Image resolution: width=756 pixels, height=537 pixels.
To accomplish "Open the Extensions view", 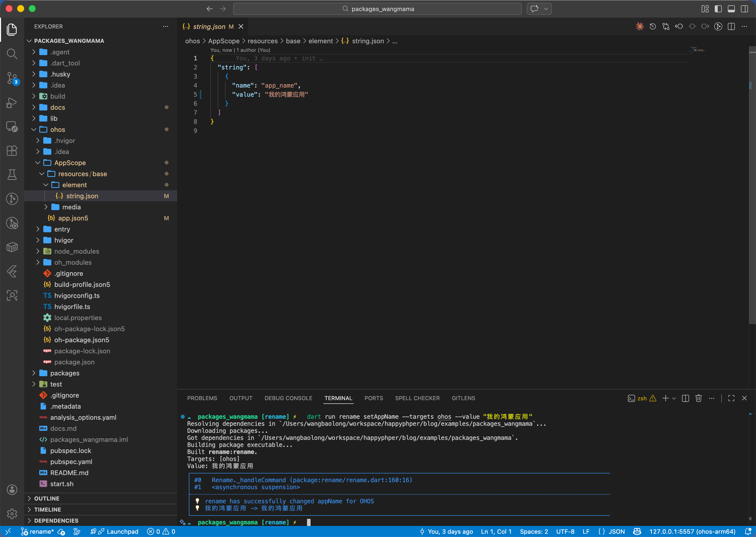I will (12, 151).
